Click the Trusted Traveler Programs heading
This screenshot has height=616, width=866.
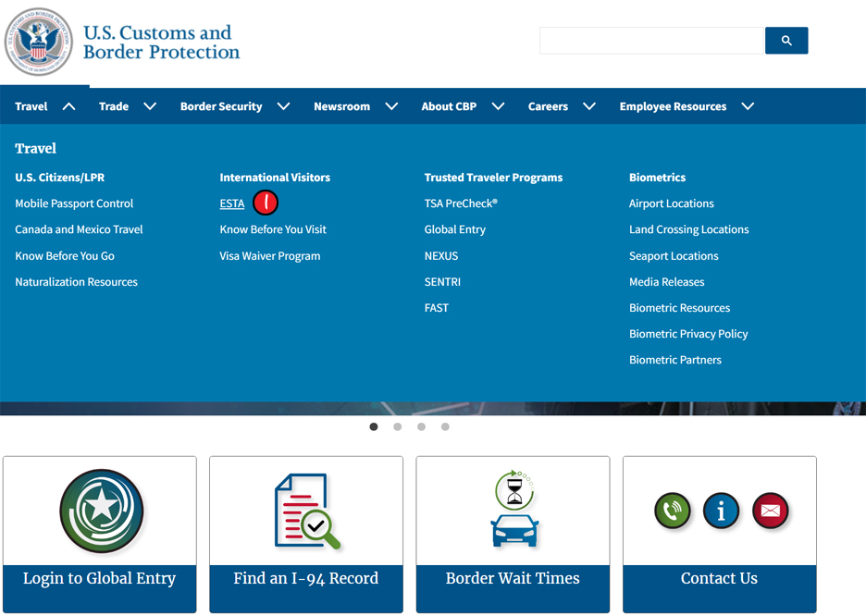(x=493, y=178)
